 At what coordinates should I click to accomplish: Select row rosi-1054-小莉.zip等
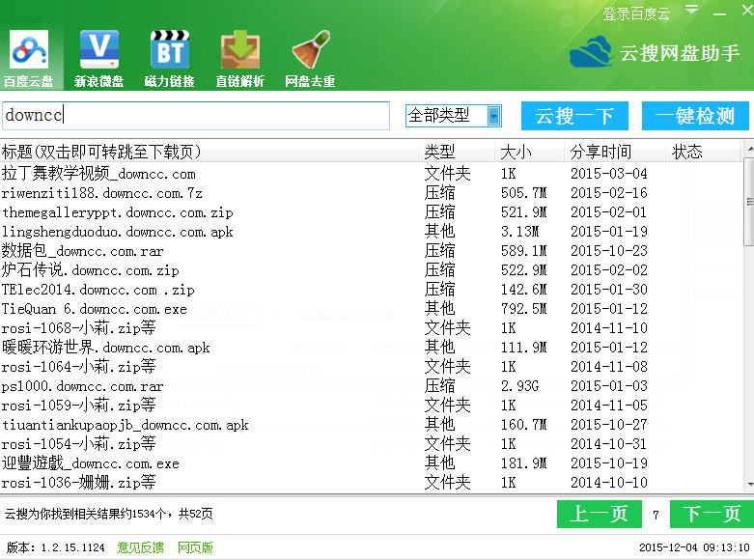point(371,444)
